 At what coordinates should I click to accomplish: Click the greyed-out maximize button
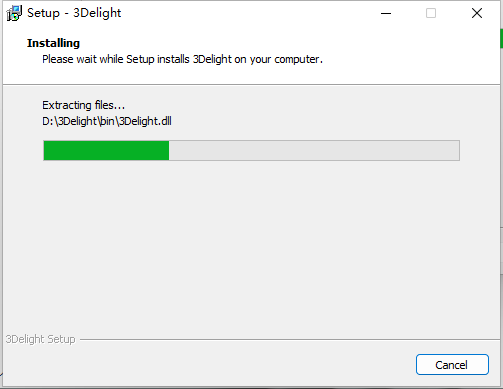click(x=431, y=13)
